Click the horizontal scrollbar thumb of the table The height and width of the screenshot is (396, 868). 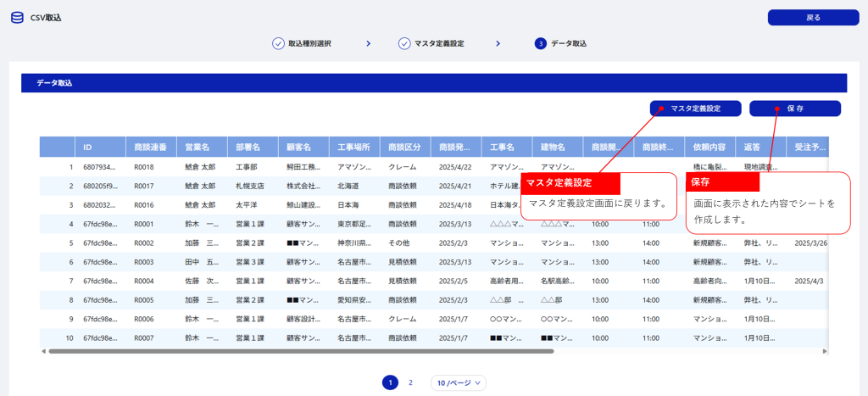click(x=301, y=351)
